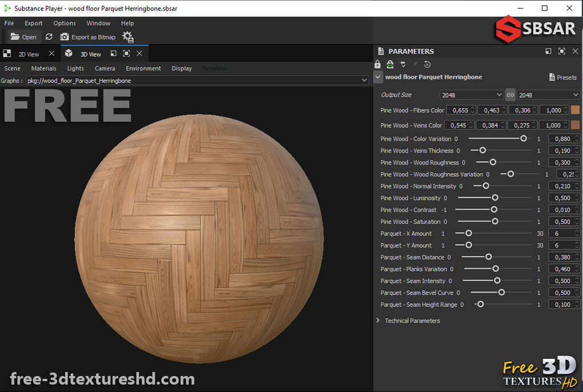Image resolution: width=583 pixels, height=392 pixels.
Task: Toggle the detach icon next to 3D View tab
Action: (x=113, y=53)
